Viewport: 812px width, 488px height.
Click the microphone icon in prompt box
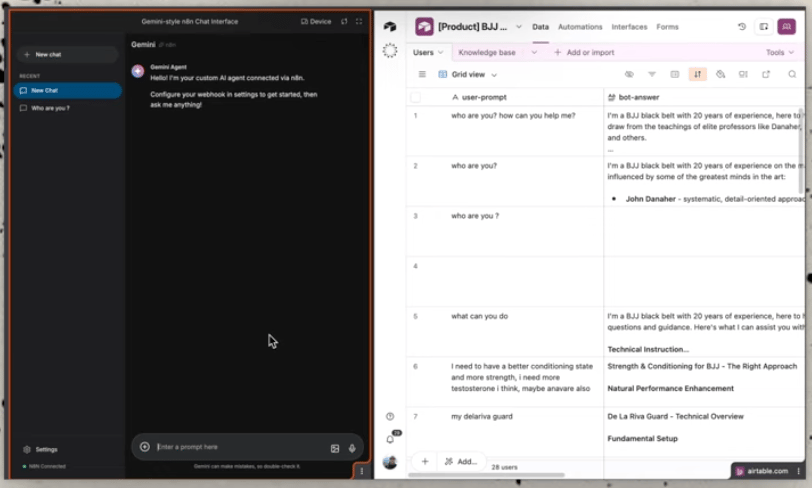click(x=352, y=448)
